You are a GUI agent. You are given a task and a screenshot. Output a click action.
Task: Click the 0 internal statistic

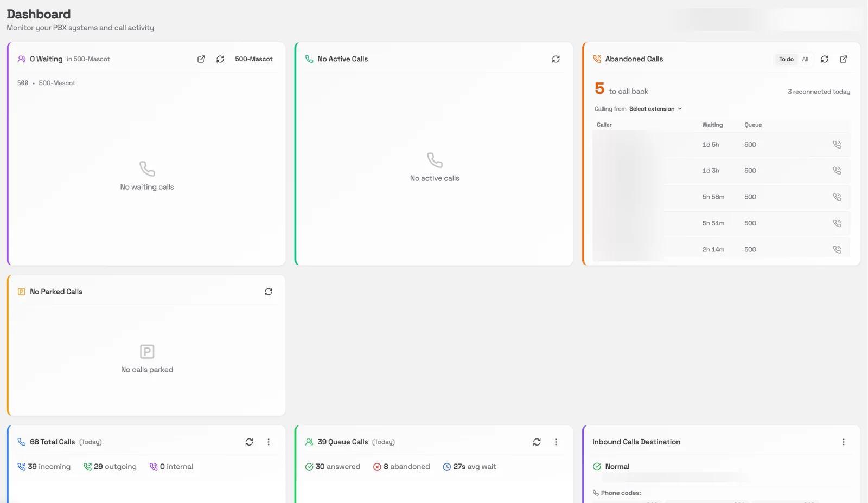[x=171, y=467]
